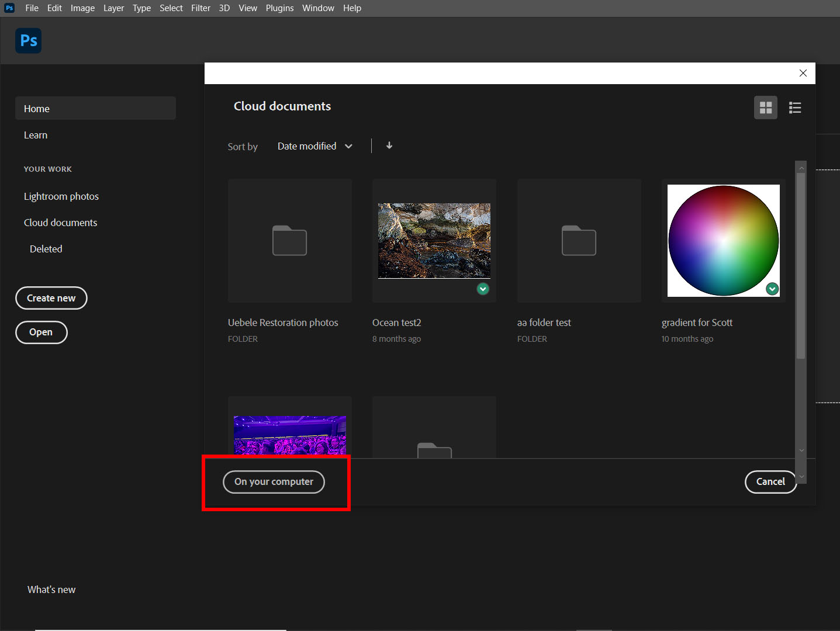Open the aa folder test folder
840x631 pixels.
579,240
